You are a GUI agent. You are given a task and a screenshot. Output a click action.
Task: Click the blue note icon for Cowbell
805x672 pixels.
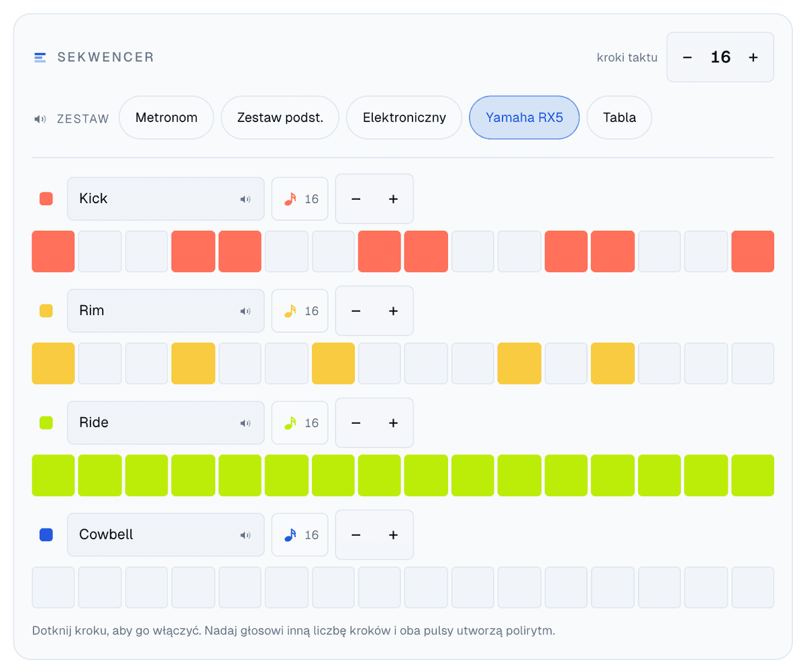coord(290,535)
